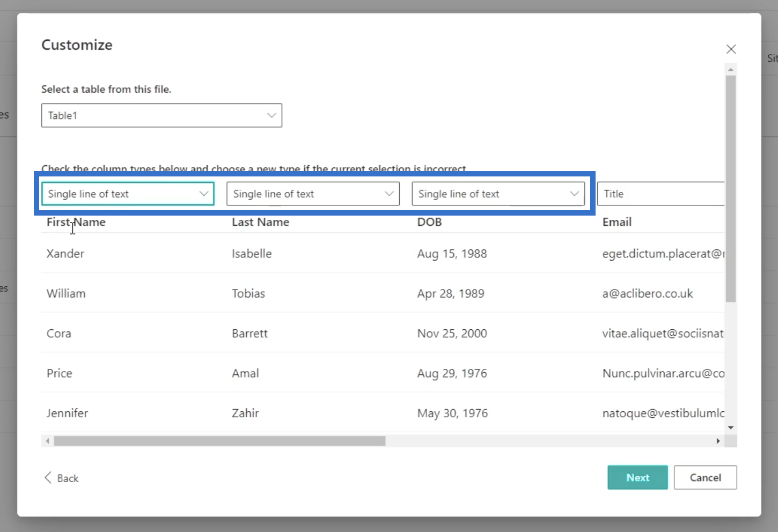Click the horizontal scrollbar thumb

click(x=219, y=441)
